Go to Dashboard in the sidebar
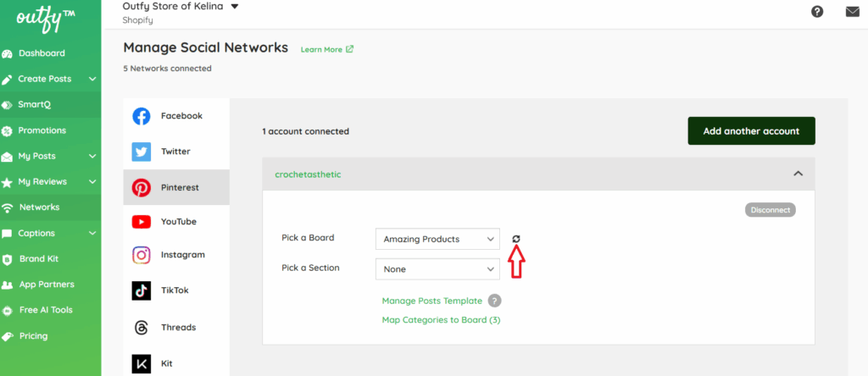This screenshot has width=868, height=376. tap(42, 53)
